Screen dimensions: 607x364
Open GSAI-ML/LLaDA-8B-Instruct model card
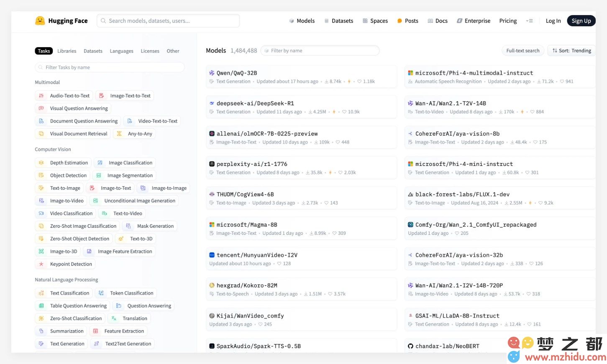click(x=500, y=319)
